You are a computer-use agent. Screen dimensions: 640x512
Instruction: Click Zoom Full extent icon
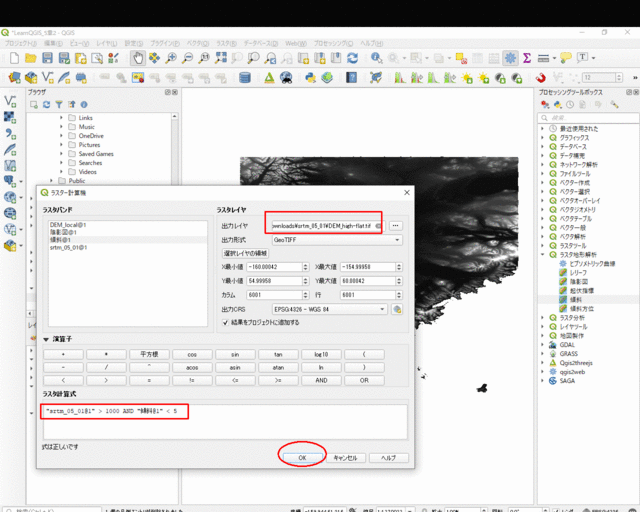pyautogui.click(x=221, y=58)
